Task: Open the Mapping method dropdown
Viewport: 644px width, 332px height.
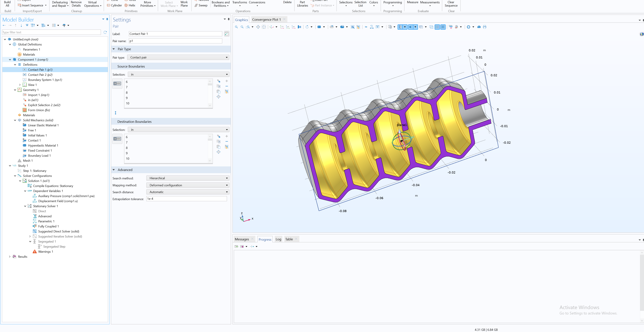Action: (x=188, y=185)
